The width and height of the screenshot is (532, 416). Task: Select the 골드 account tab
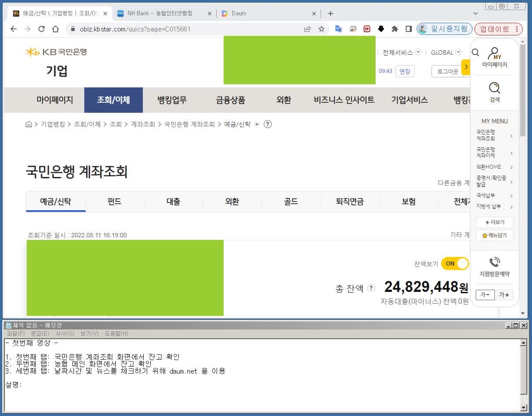(x=291, y=201)
